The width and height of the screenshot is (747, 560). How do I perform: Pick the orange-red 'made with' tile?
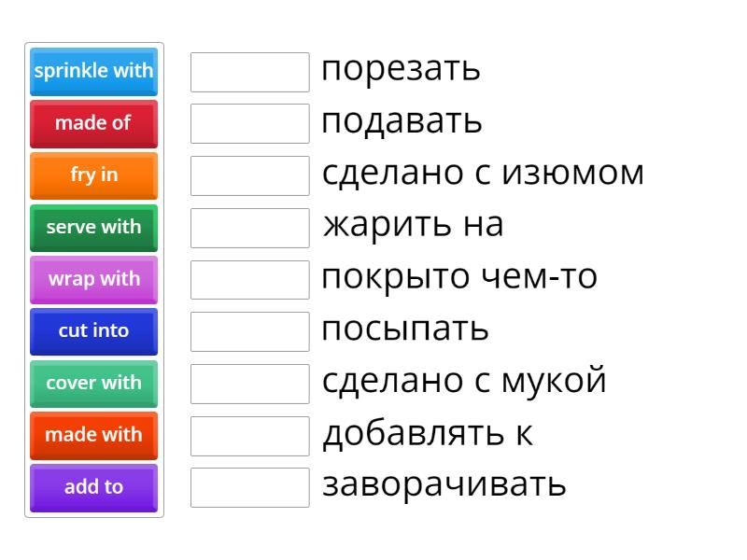93,435
